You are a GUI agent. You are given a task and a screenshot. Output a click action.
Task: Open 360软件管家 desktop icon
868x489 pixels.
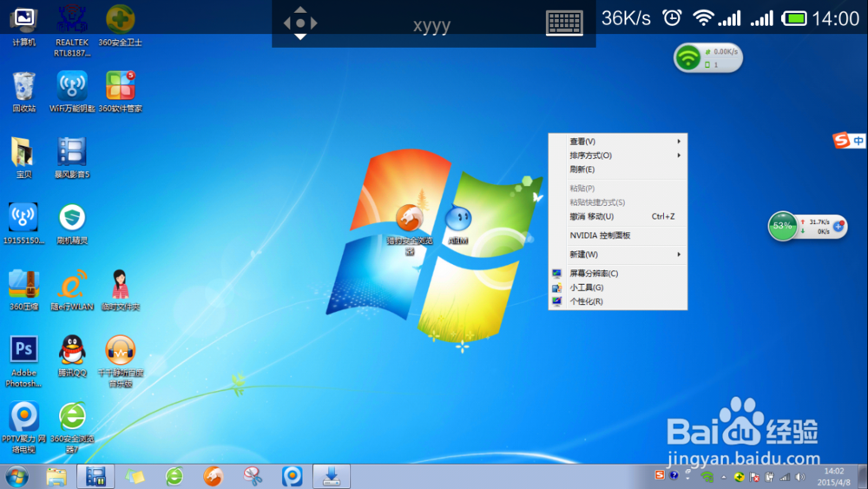(120, 91)
